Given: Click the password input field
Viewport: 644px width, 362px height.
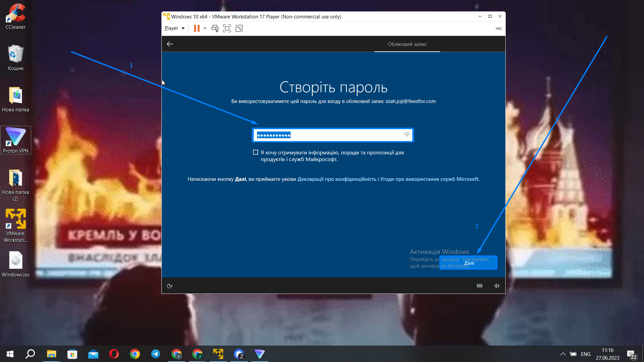Looking at the screenshot, I should 333,135.
